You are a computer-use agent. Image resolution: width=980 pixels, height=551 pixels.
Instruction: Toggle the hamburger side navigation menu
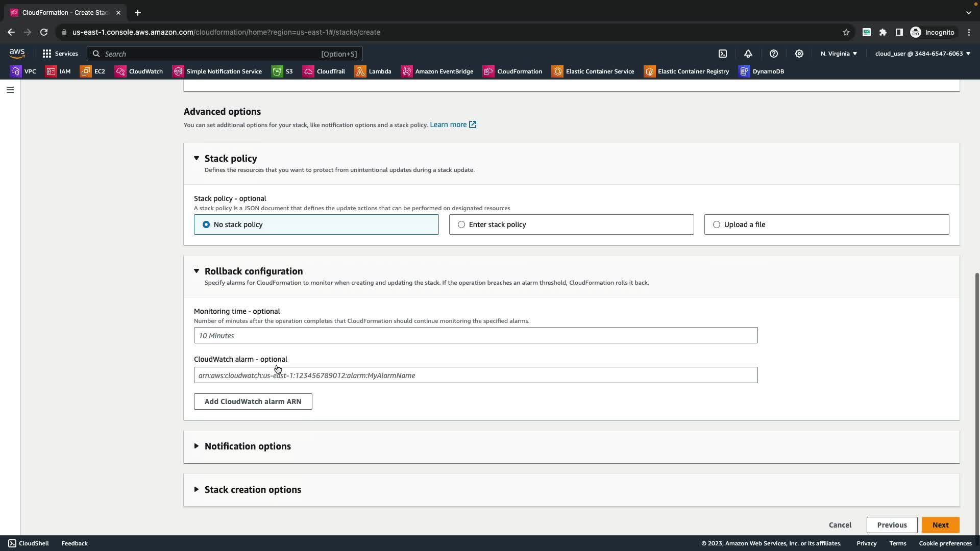[x=10, y=90]
